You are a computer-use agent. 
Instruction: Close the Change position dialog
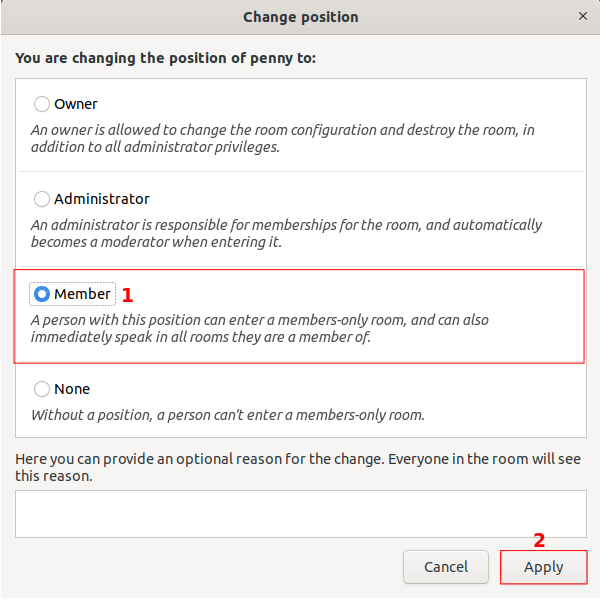[x=583, y=16]
